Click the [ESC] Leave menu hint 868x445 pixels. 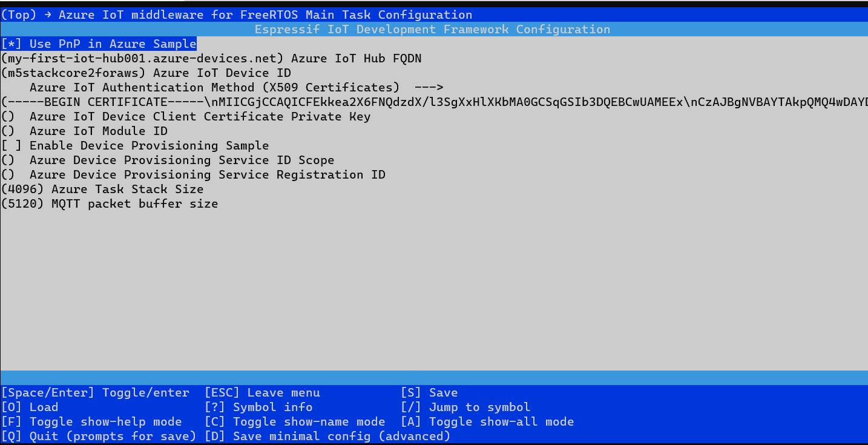tap(262, 392)
